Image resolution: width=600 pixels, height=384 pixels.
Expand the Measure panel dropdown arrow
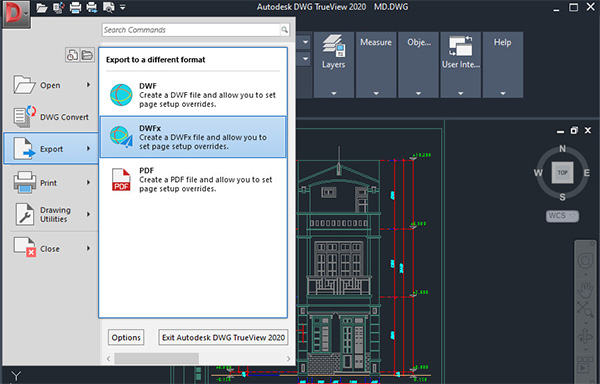(x=376, y=93)
